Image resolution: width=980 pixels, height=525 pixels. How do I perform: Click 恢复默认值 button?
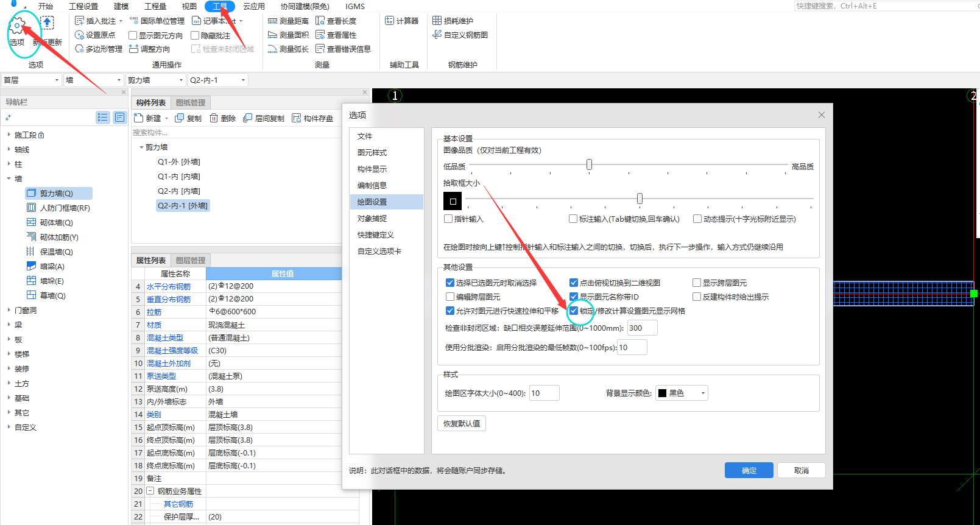coord(462,423)
